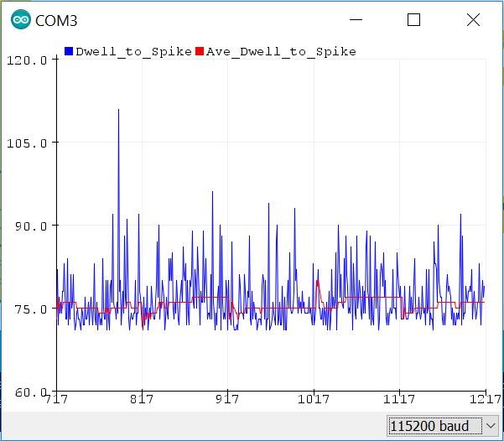
Task: Click the blue Dwell_to_Spike legend swatch
Action: (69, 51)
